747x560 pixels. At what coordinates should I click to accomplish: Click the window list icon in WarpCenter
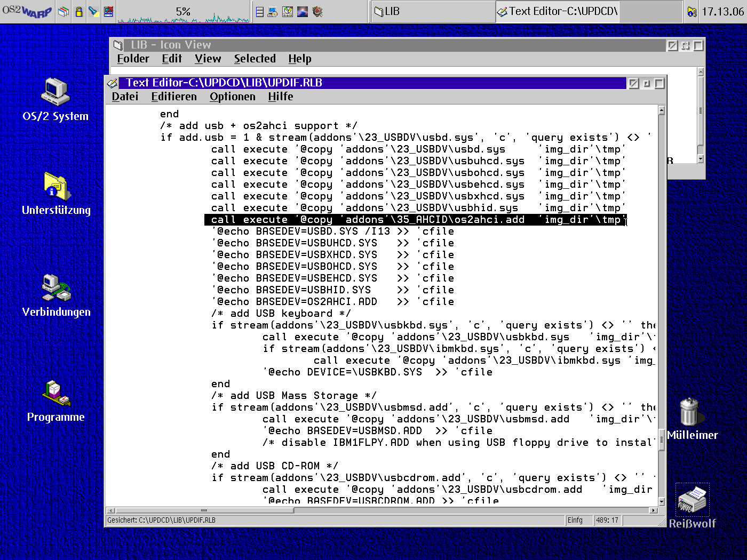coord(63,11)
